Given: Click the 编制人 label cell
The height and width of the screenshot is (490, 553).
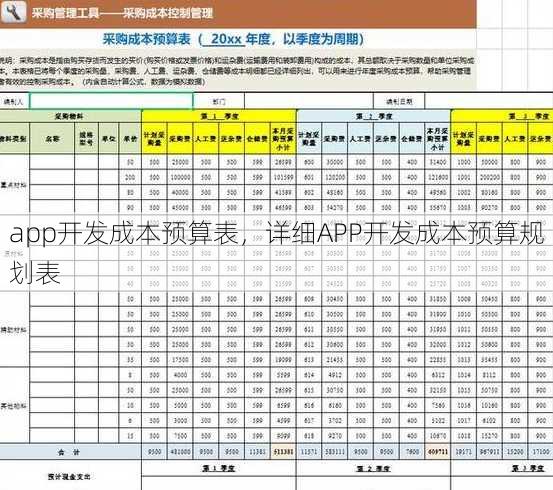Looking at the screenshot, I should coord(14,102).
